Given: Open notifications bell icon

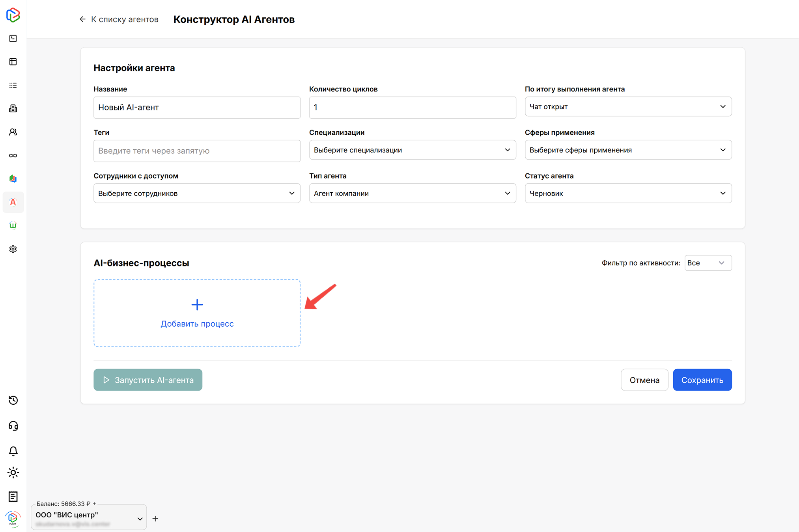Looking at the screenshot, I should 13,451.
